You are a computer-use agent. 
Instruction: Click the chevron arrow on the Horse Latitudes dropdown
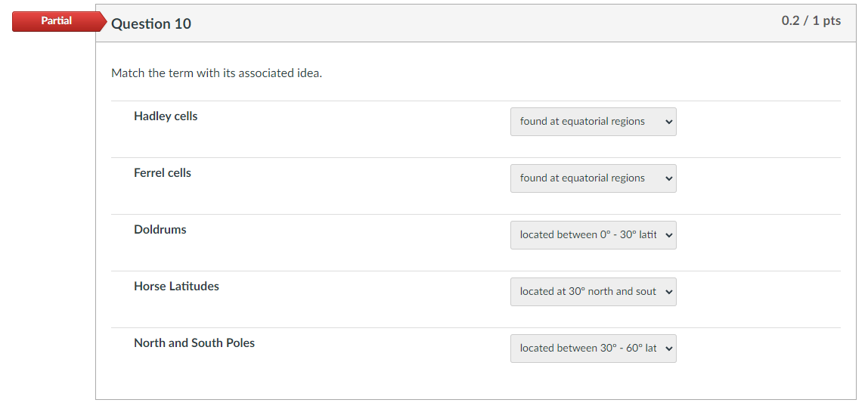(668, 292)
